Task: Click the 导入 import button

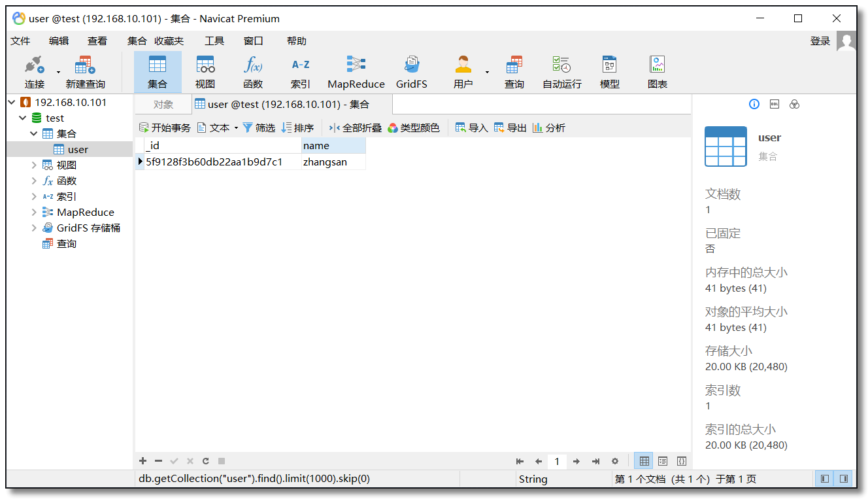Action: (472, 128)
